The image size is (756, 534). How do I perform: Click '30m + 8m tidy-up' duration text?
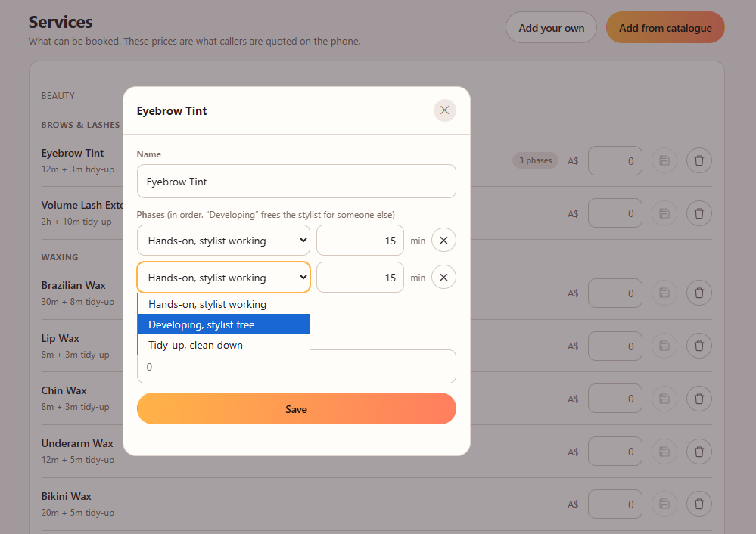click(x=78, y=302)
